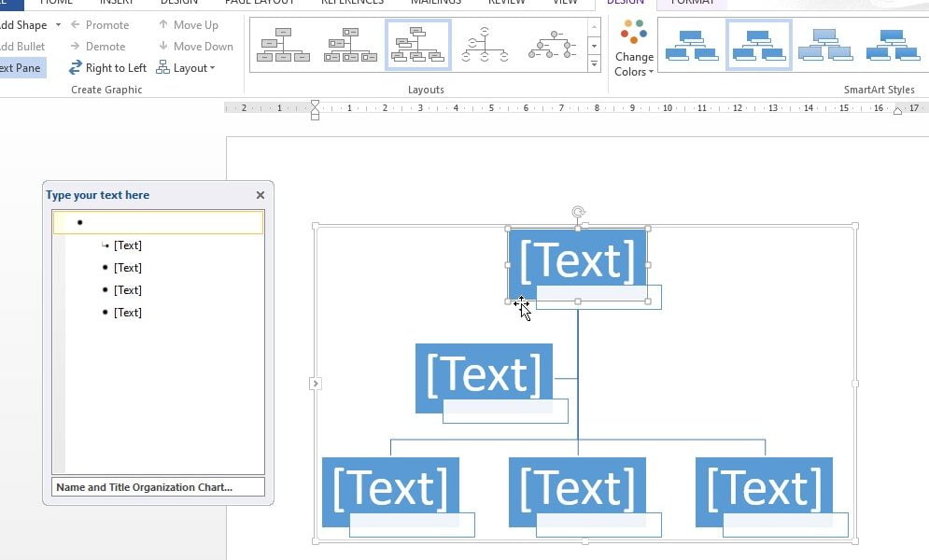Click the Right to Left button
The image size is (929, 560).
point(107,68)
